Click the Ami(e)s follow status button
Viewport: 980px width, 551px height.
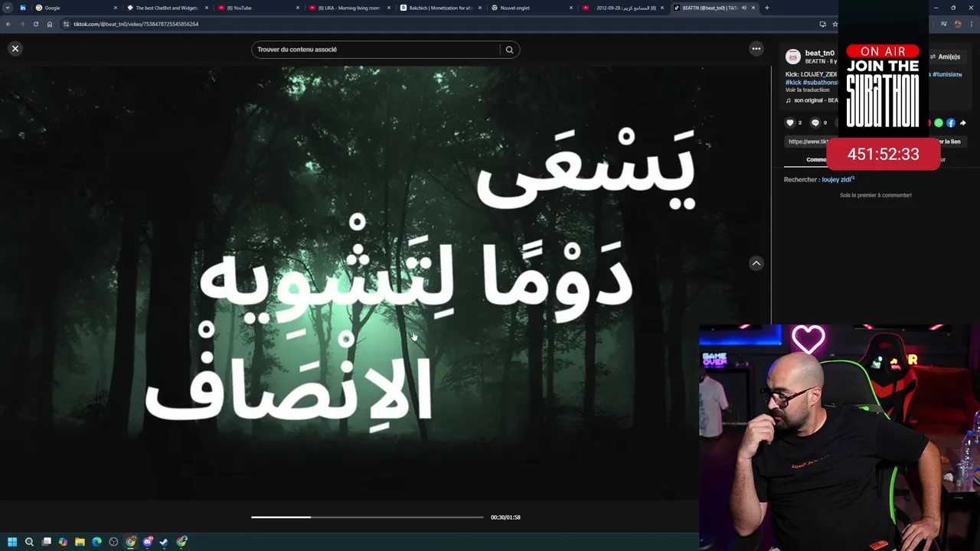[x=946, y=57]
